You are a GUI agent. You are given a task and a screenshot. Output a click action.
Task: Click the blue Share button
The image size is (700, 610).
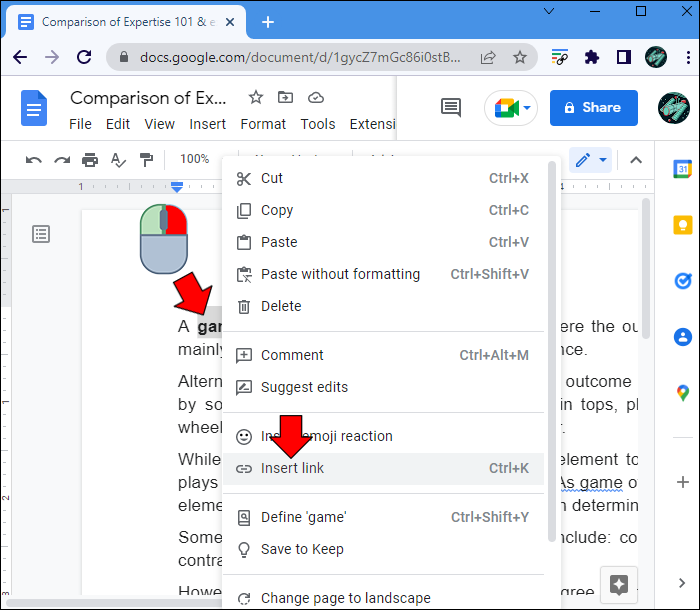pos(594,108)
